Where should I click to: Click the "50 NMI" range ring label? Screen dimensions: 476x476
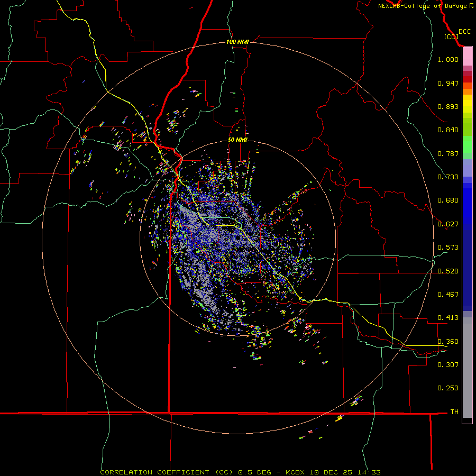[x=237, y=140]
